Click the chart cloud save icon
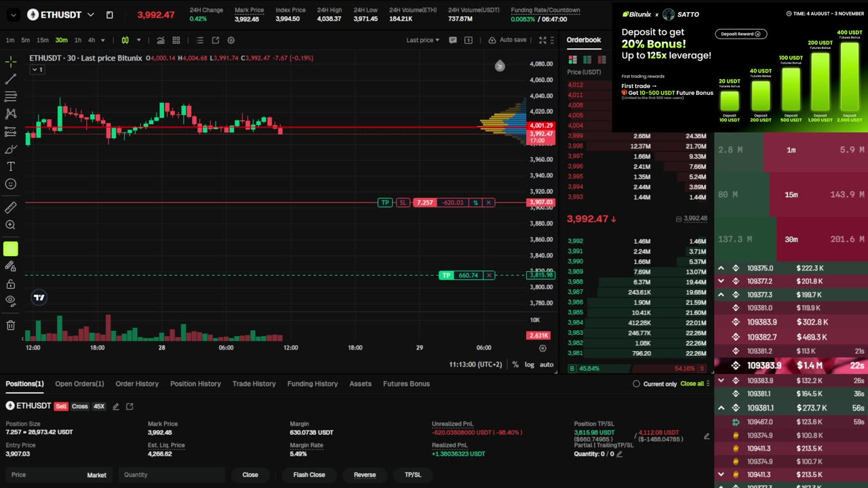This screenshot has width=868, height=488. (x=492, y=40)
